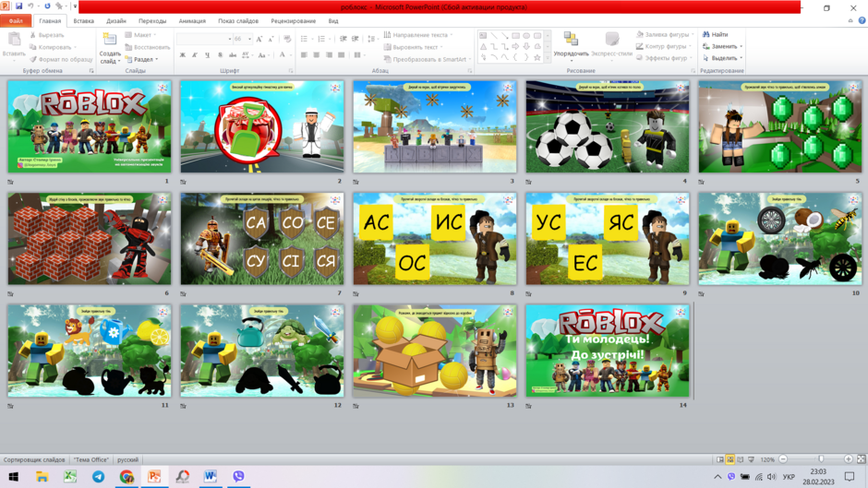
Task: Toggle Bold (Ж) formatting
Action: (183, 55)
